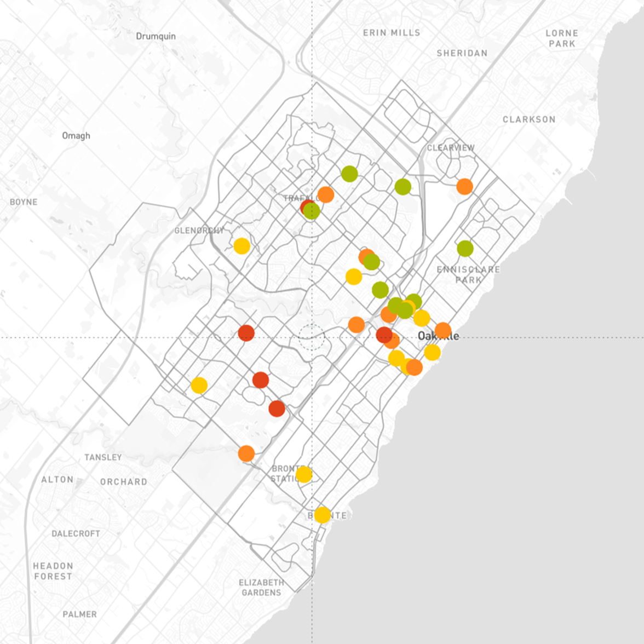Select orange marker overlapping the Oakville label
This screenshot has height=644, width=644.
[442, 331]
